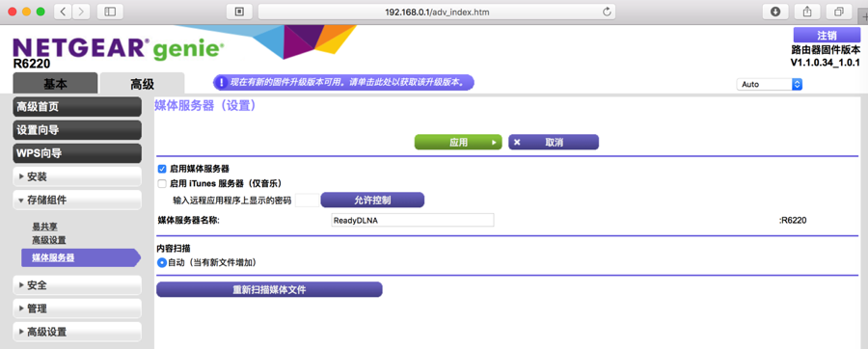This screenshot has height=349, width=868.
Task: Click 重新扫描媒体文件 button
Action: tap(270, 290)
